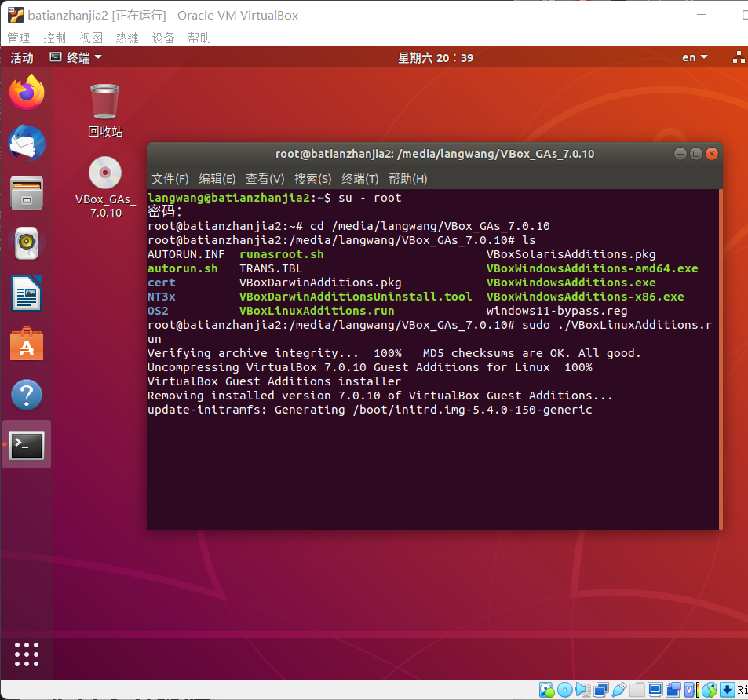Click the terminal title bar text
This screenshot has height=700, width=748.
click(x=435, y=154)
